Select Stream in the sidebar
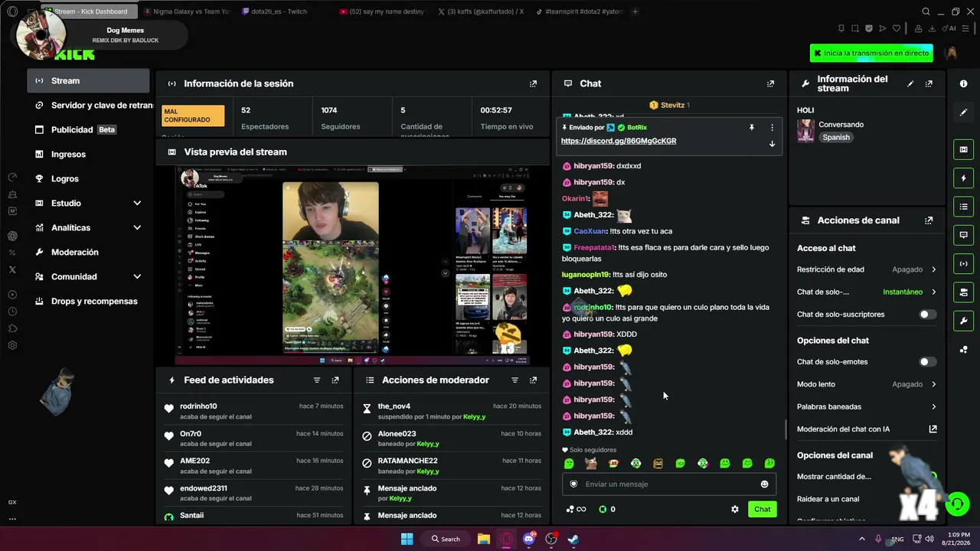The width and height of the screenshot is (980, 551). [89, 80]
